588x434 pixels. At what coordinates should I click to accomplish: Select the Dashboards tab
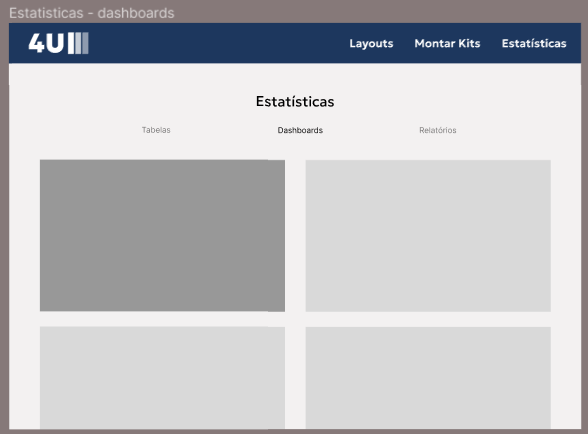point(300,130)
